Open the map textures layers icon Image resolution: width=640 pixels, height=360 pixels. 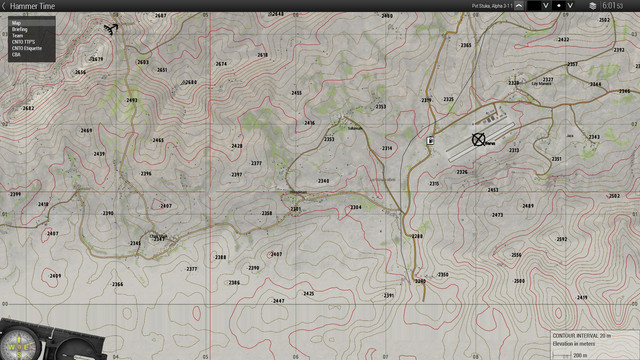click(593, 6)
